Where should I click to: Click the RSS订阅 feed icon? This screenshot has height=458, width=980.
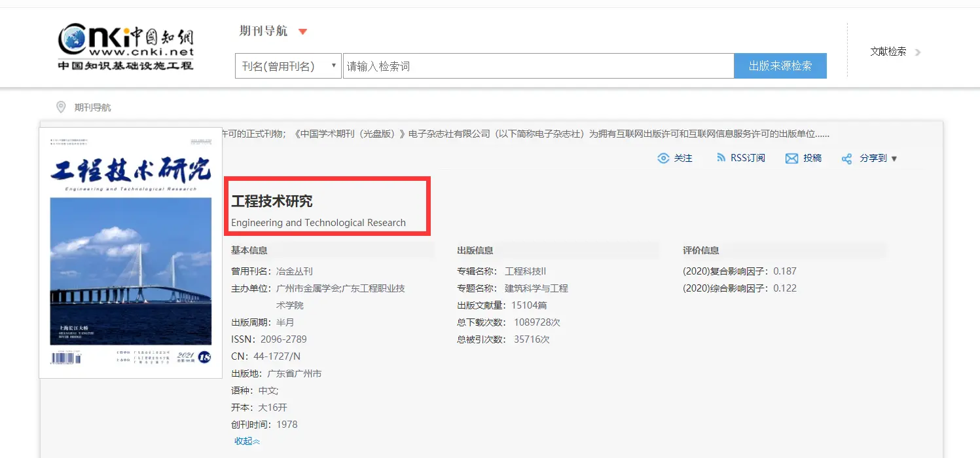[x=721, y=158]
